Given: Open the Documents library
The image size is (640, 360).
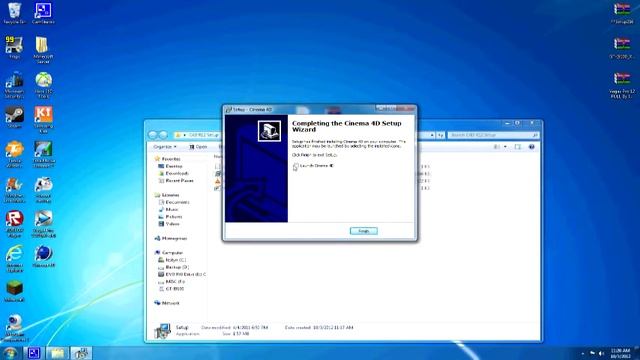Looking at the screenshot, I should point(174,202).
